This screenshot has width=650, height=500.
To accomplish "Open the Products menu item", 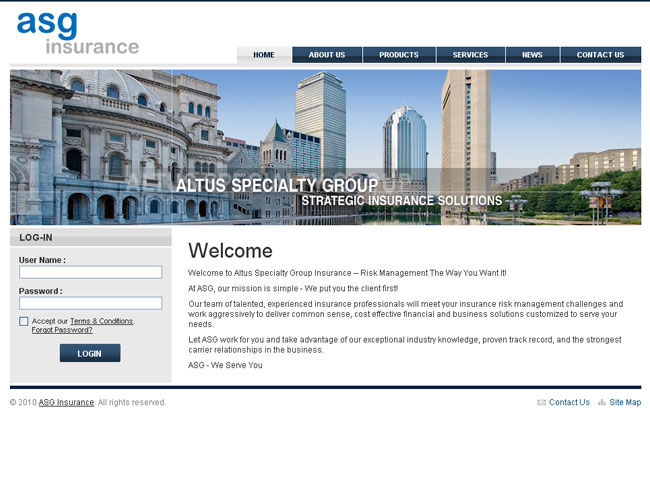I will pos(398,55).
